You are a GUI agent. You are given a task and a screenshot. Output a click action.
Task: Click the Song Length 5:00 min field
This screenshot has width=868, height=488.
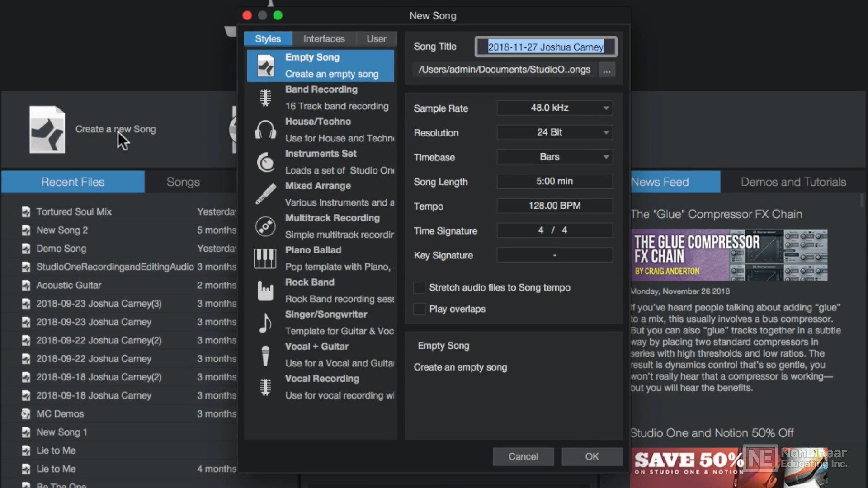coord(555,181)
